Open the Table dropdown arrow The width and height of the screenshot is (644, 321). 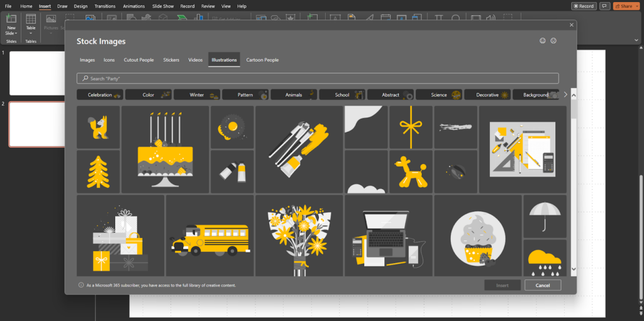(31, 33)
